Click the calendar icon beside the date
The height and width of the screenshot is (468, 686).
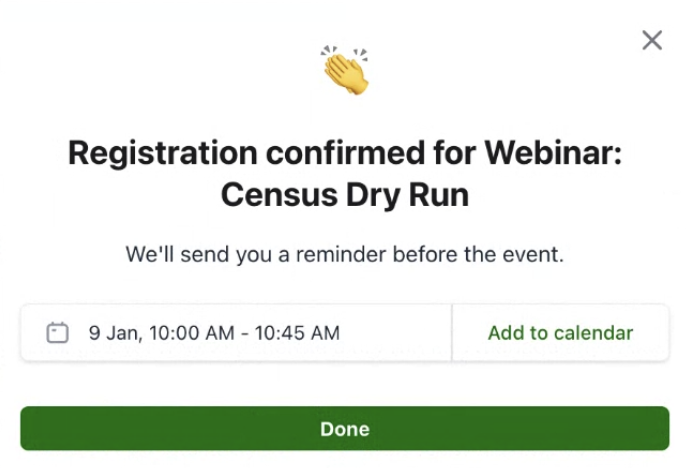(58, 333)
